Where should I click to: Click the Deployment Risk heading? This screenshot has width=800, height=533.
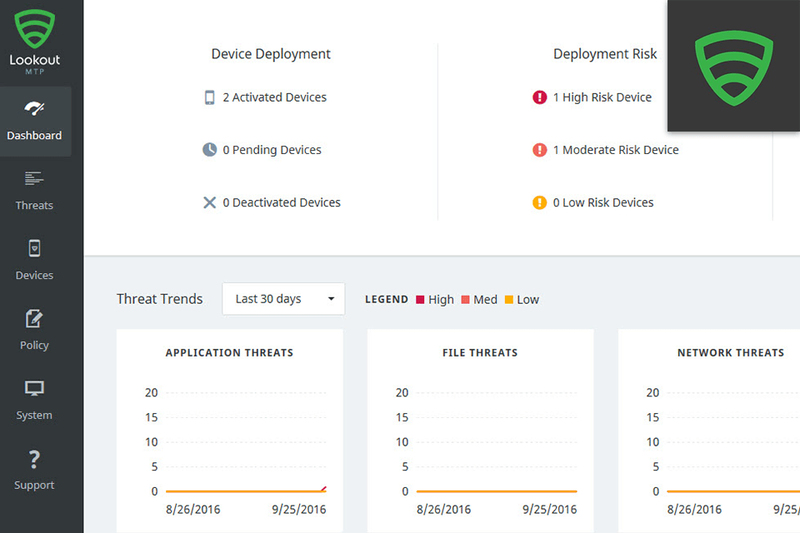pos(605,54)
